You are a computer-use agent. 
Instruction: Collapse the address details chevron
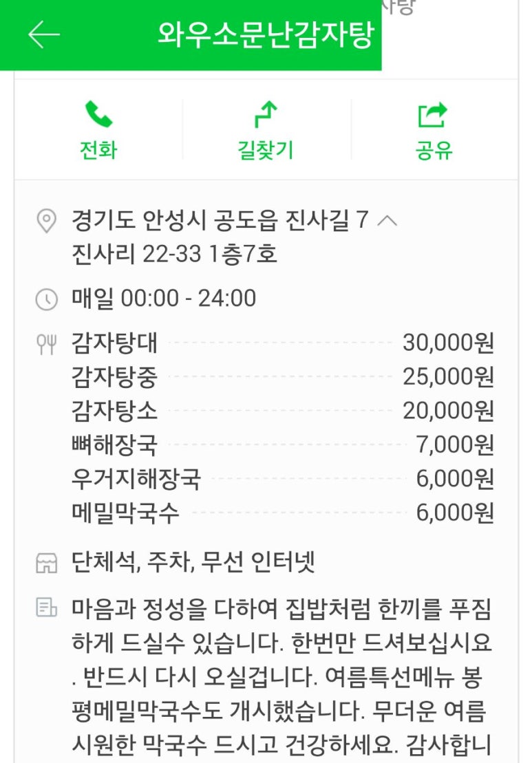pos(387,221)
